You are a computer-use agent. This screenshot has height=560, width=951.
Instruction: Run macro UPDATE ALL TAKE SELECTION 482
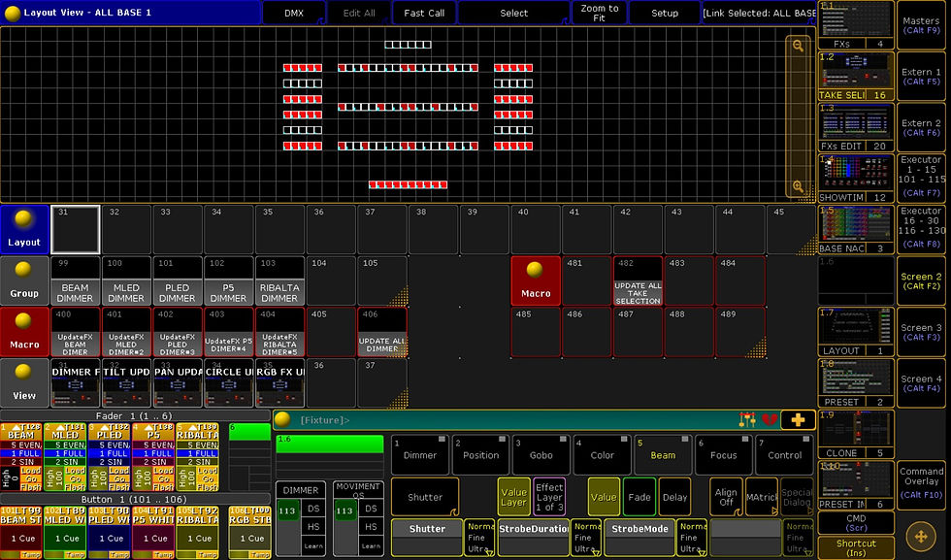pyautogui.click(x=638, y=280)
